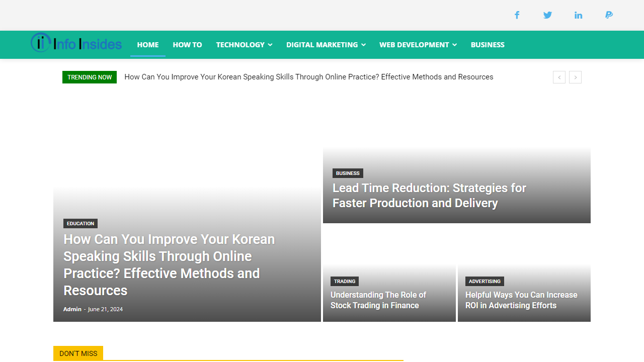This screenshot has height=362, width=644.
Task: Show previous trending headline
Action: tap(559, 77)
